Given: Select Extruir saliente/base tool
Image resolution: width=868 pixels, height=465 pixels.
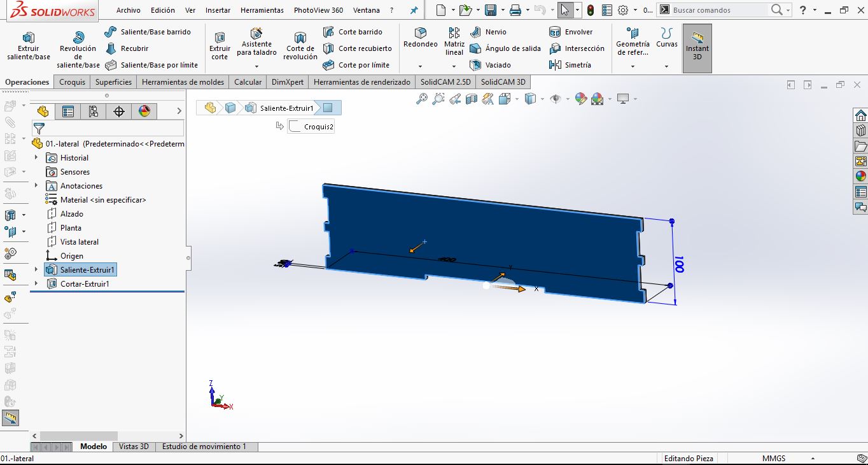Looking at the screenshot, I should (29, 46).
